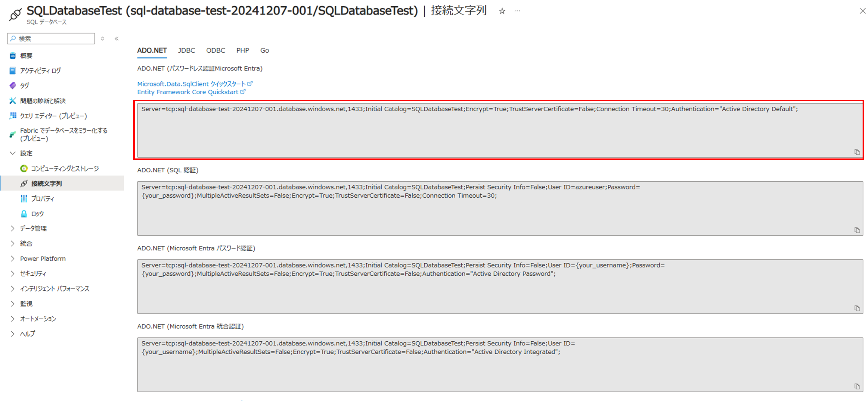Open the ロック settings
Viewport: 868px width, 401px height.
point(37,214)
